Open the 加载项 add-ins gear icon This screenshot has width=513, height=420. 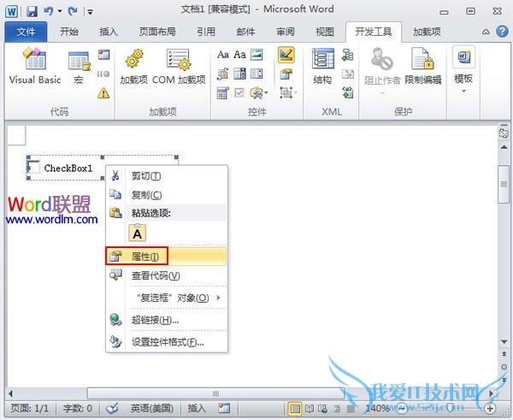tap(134, 66)
